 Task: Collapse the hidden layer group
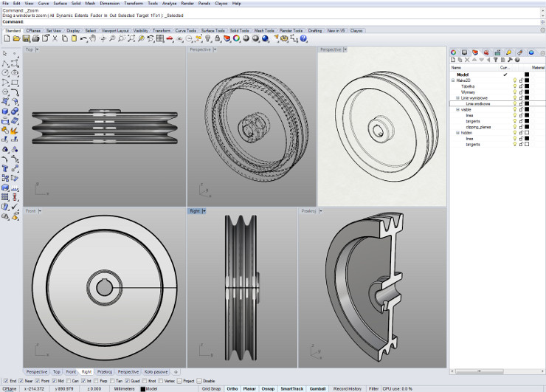[458, 133]
